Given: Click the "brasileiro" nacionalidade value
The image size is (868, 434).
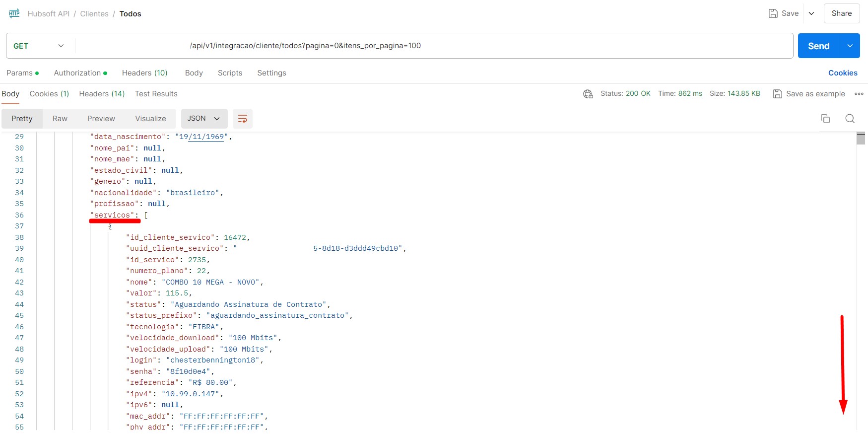Looking at the screenshot, I should pos(193,193).
